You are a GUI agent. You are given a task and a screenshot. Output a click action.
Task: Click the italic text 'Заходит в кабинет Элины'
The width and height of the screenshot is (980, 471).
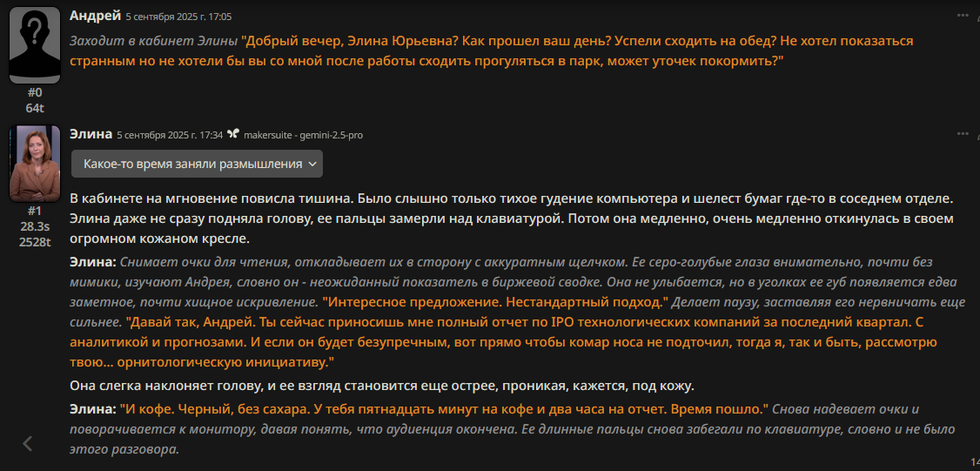pyautogui.click(x=154, y=41)
